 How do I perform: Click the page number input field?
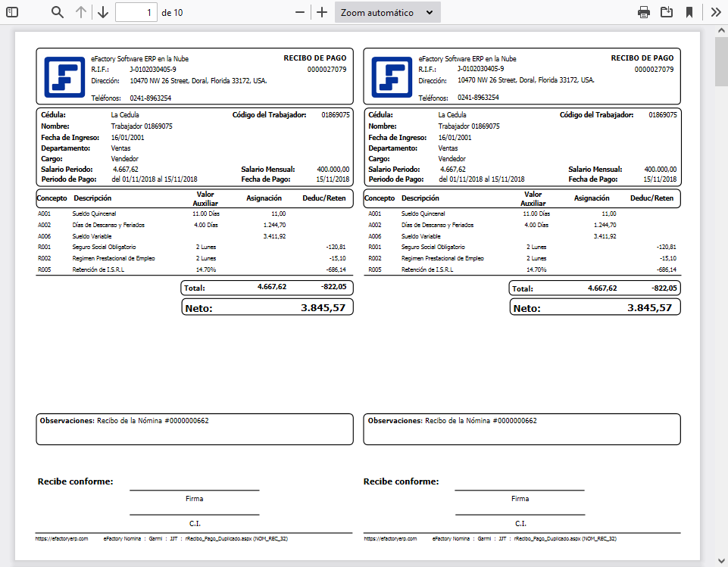pos(136,12)
